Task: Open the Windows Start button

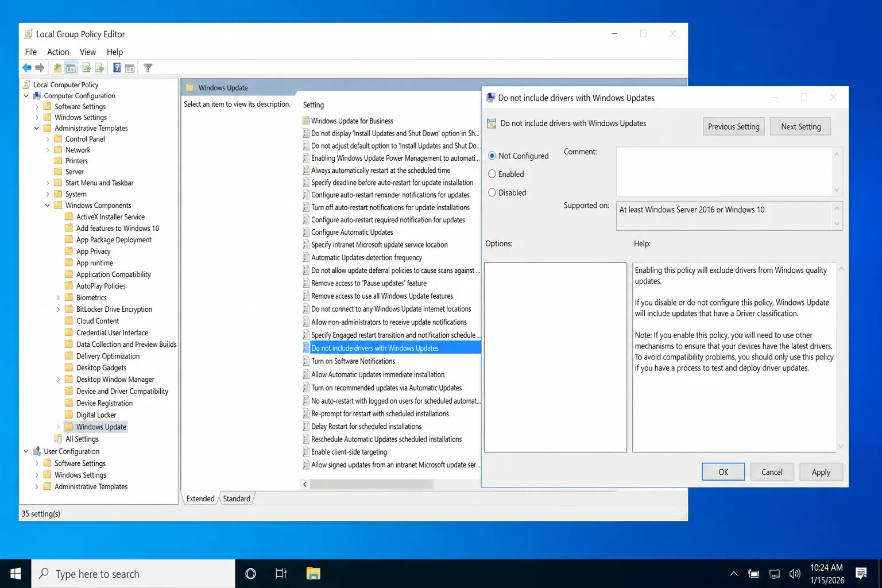Action: click(x=16, y=574)
